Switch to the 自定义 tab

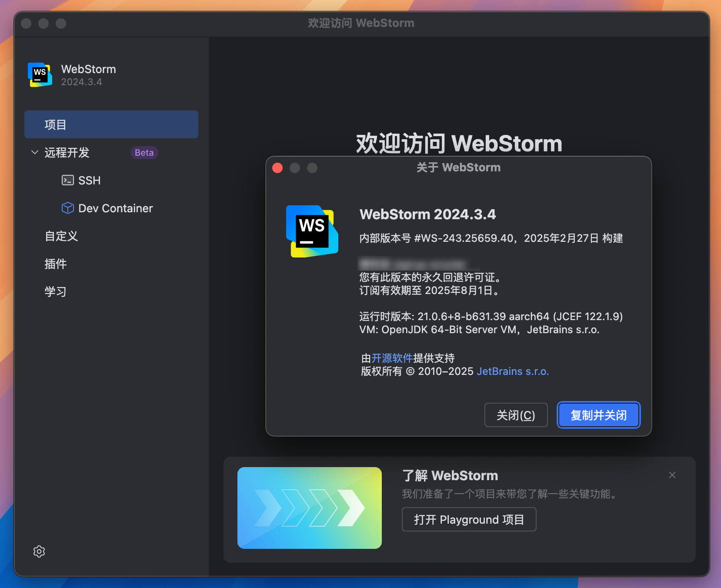point(61,236)
